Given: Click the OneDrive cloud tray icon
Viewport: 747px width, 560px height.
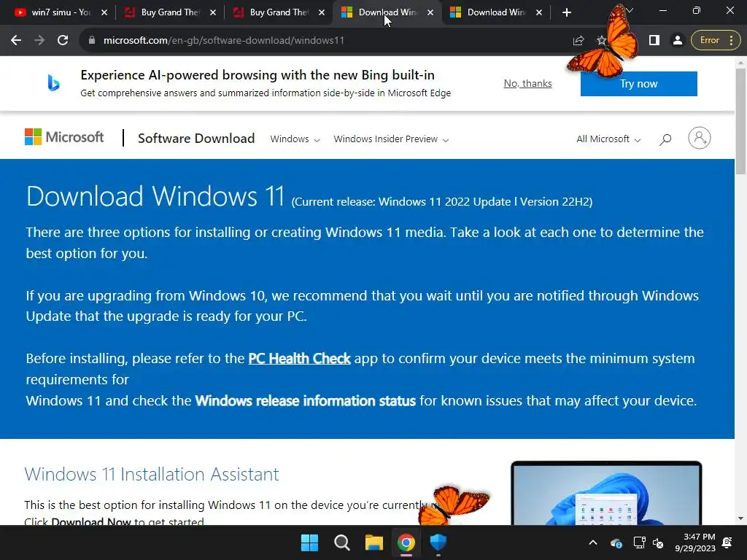Looking at the screenshot, I should [x=616, y=542].
